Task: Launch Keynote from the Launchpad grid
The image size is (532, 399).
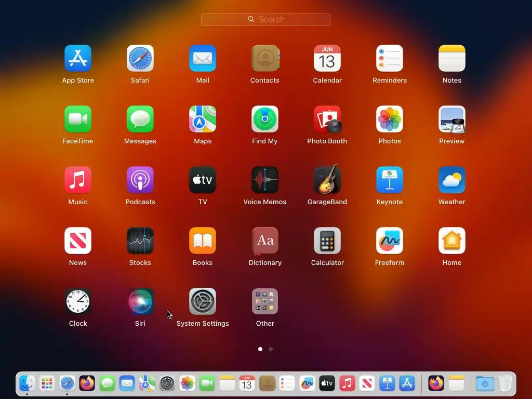Action: pos(390,180)
